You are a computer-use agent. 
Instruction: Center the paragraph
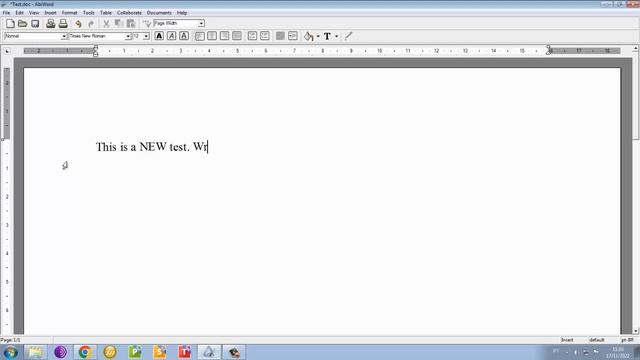point(212,36)
